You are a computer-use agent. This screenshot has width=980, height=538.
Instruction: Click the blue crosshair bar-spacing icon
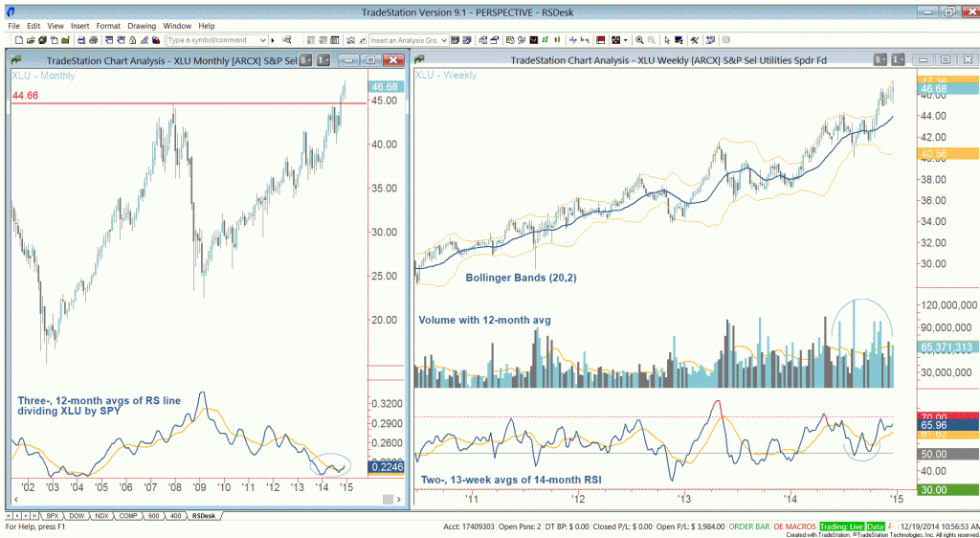tap(572, 40)
